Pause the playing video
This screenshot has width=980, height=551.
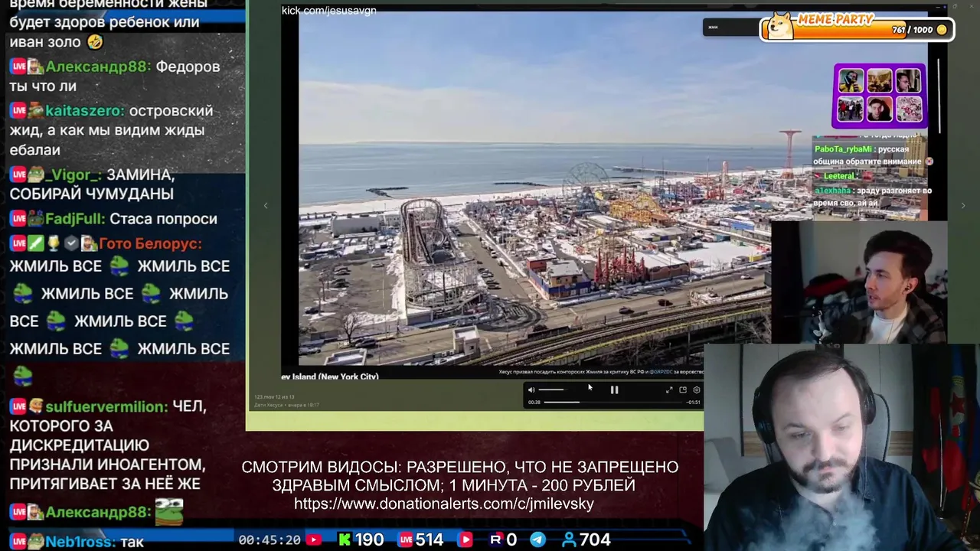(614, 390)
